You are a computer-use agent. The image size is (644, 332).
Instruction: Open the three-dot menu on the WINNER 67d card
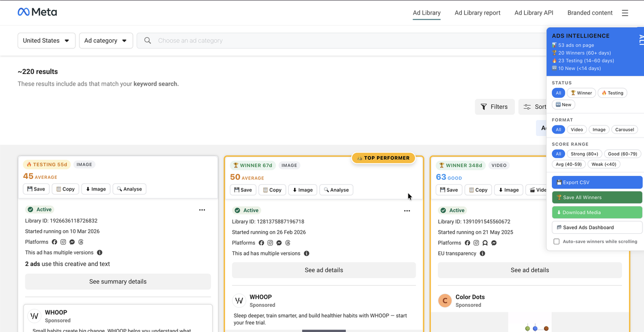407,211
